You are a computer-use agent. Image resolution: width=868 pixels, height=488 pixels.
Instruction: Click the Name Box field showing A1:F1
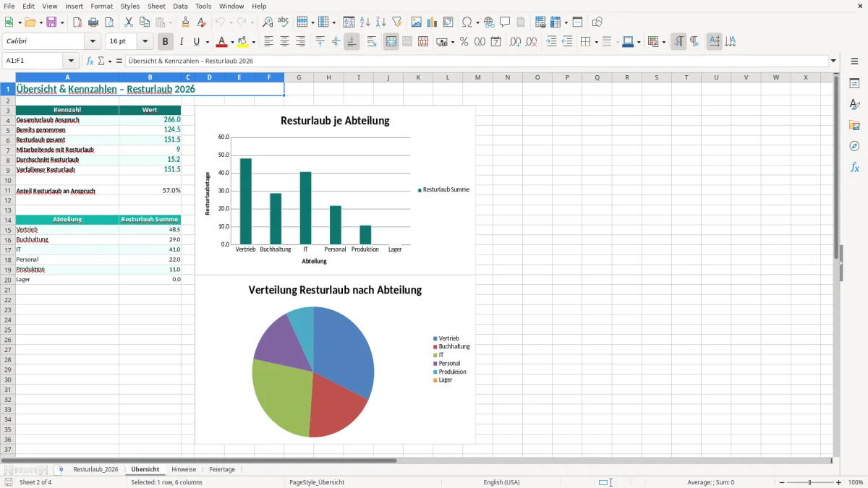tap(33, 61)
